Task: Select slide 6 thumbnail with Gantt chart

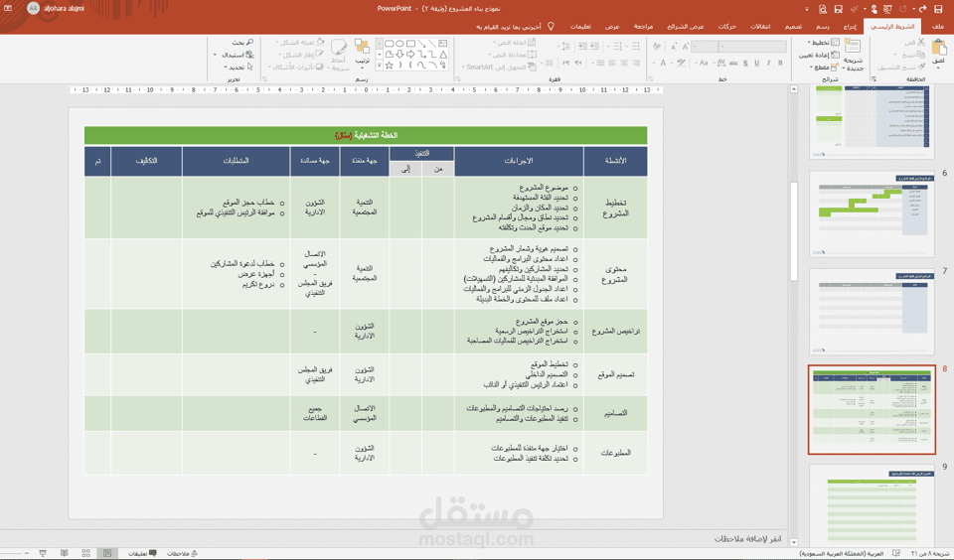Action: click(872, 214)
